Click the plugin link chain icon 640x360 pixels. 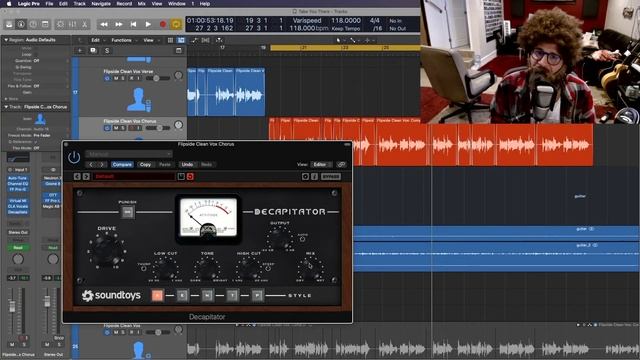[342, 164]
